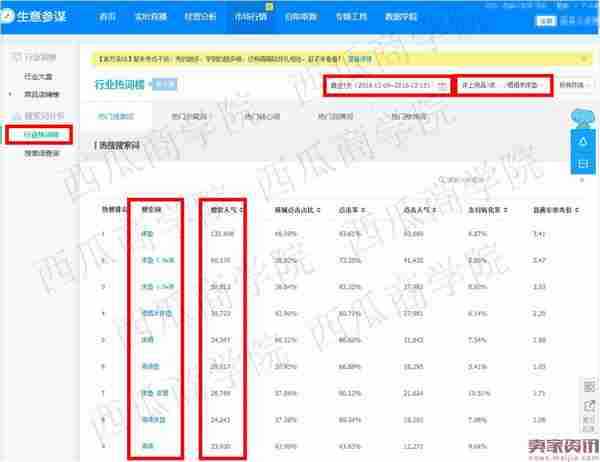600x462 pixels.
Task: Open the rank 4 search term link
Action: pos(157,313)
